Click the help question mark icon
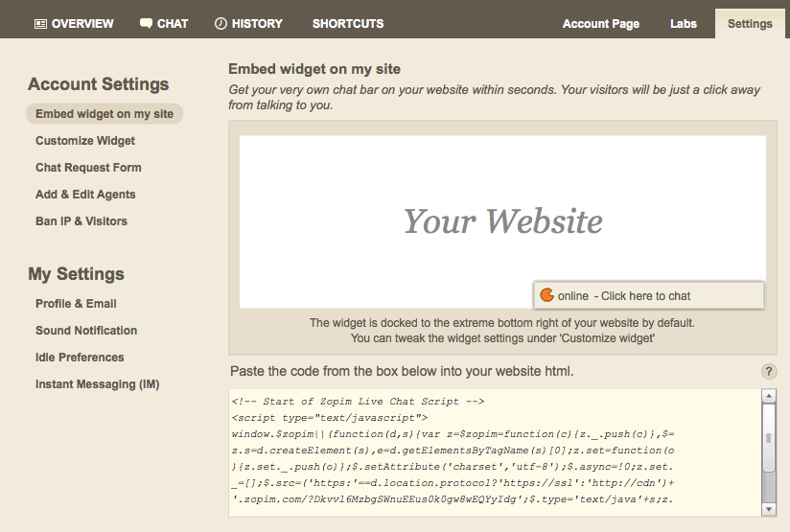Screen dimensions: 790x532 tap(769, 372)
